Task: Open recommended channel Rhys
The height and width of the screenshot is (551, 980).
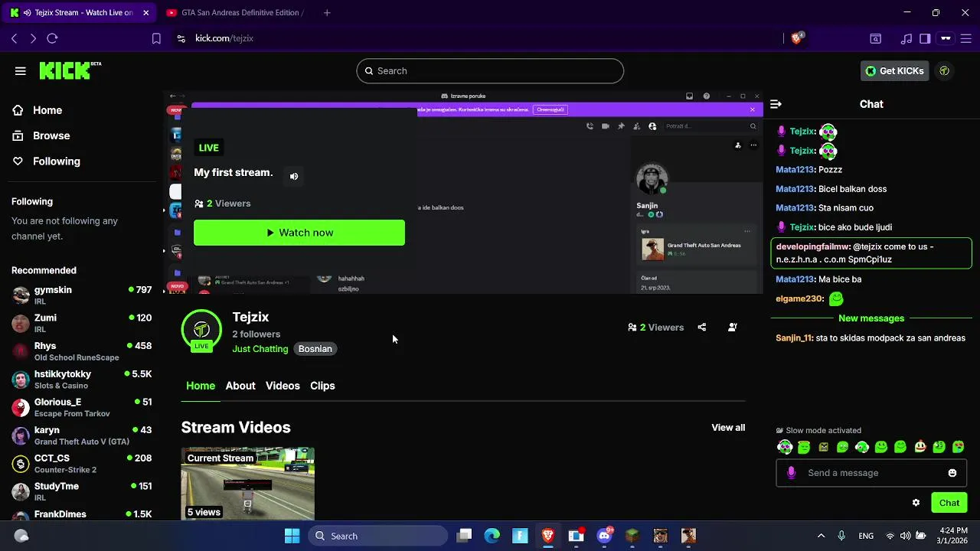Action: [82, 351]
